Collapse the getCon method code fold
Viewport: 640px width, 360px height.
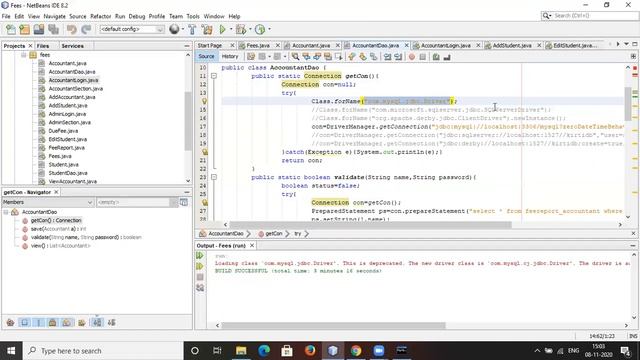pos(213,76)
